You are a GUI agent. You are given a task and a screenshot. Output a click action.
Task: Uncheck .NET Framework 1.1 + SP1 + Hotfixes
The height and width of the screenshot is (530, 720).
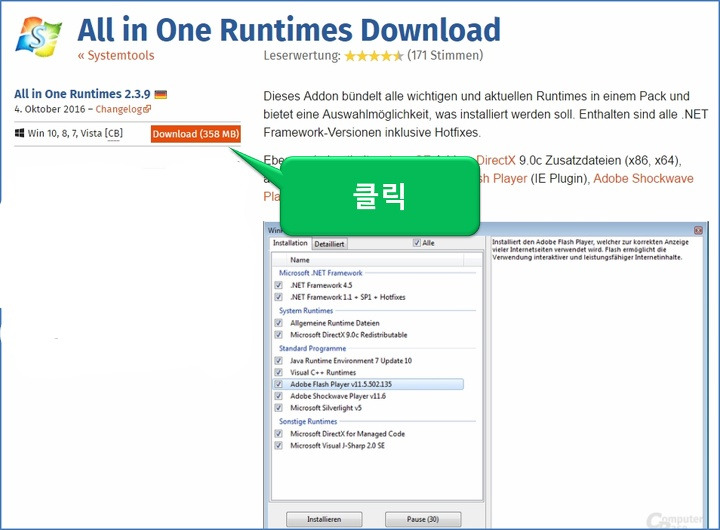278,297
